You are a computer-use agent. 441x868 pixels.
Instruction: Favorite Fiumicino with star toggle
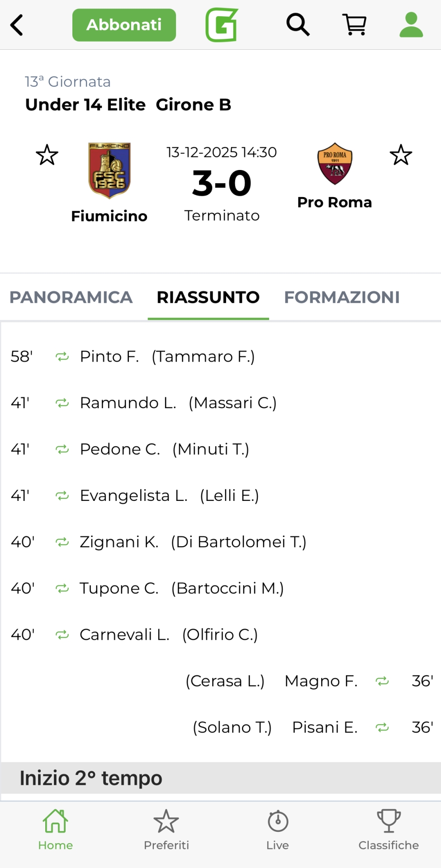[x=47, y=155]
